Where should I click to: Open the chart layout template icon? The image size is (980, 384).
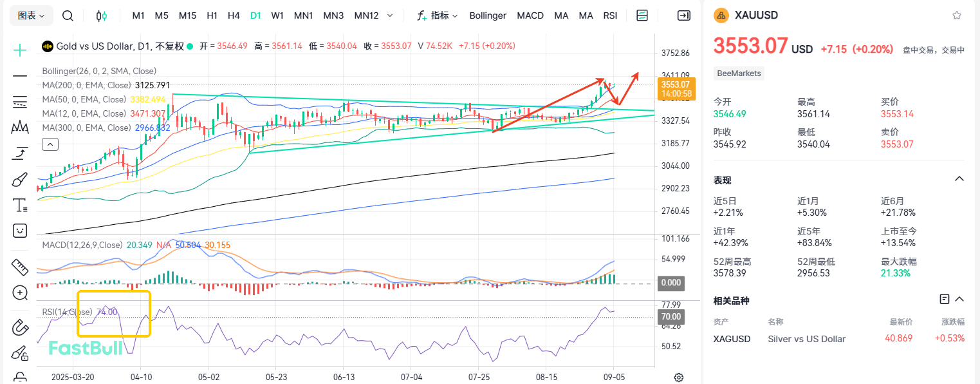pos(642,15)
